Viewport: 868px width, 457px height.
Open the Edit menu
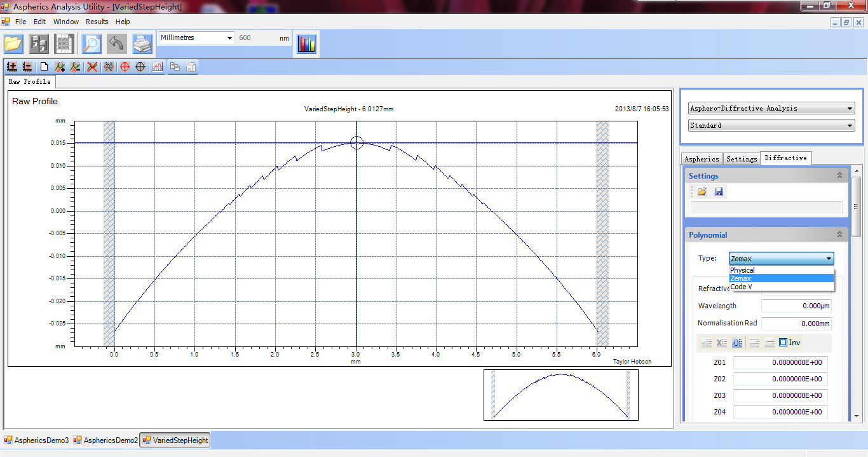tap(39, 22)
